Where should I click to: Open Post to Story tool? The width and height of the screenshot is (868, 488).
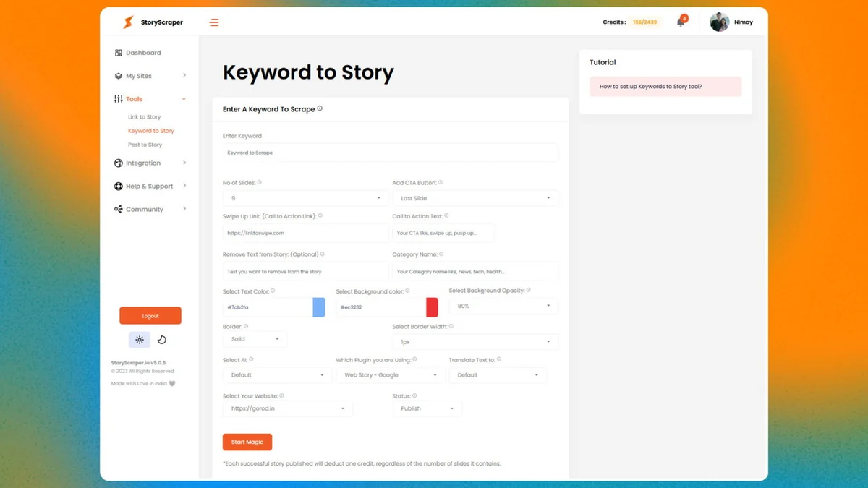click(145, 145)
